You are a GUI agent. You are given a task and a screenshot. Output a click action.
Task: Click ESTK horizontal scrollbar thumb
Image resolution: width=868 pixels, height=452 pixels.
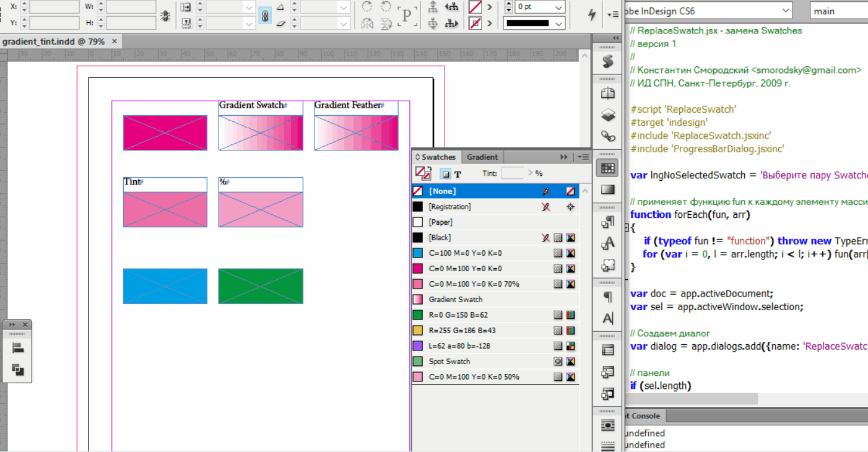click(690, 399)
